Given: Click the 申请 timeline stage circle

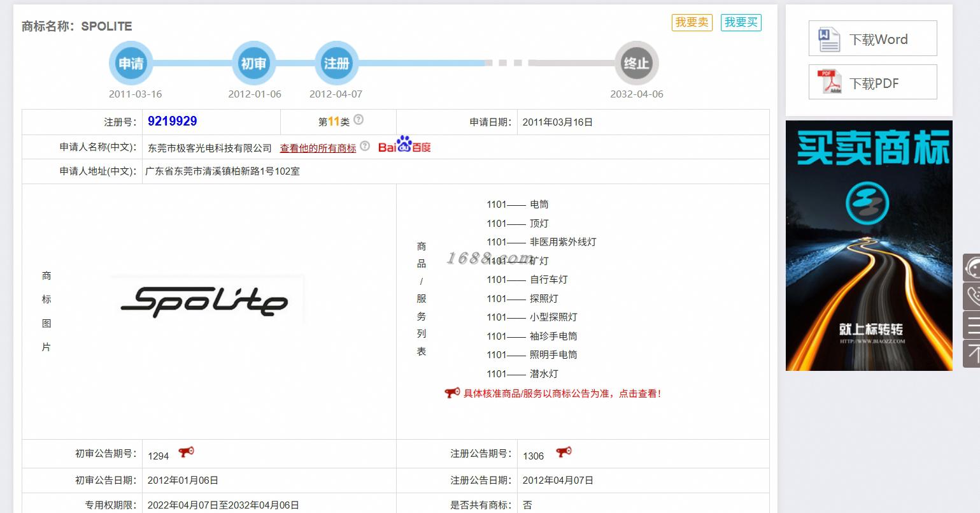Looking at the screenshot, I should click(131, 63).
